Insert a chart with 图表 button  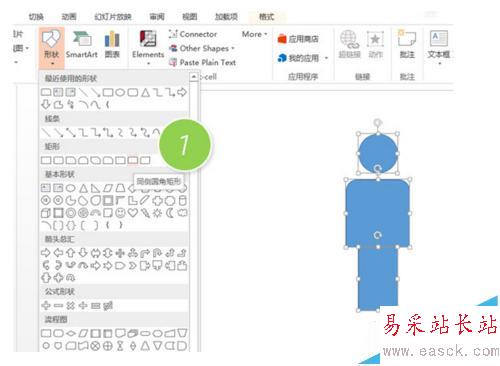coord(112,44)
